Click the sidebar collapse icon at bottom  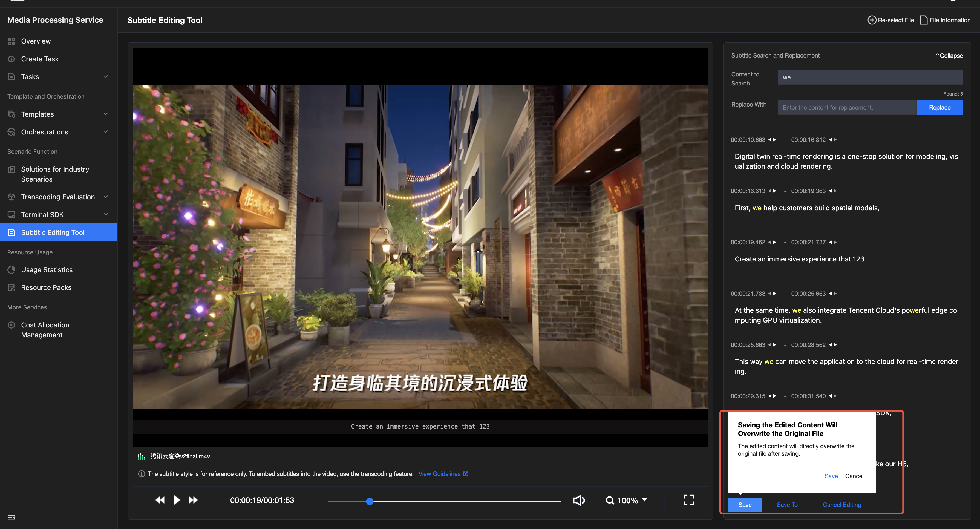(11, 517)
